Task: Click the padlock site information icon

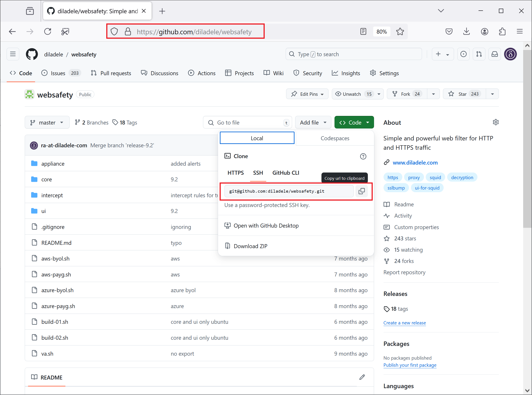Action: click(x=128, y=32)
